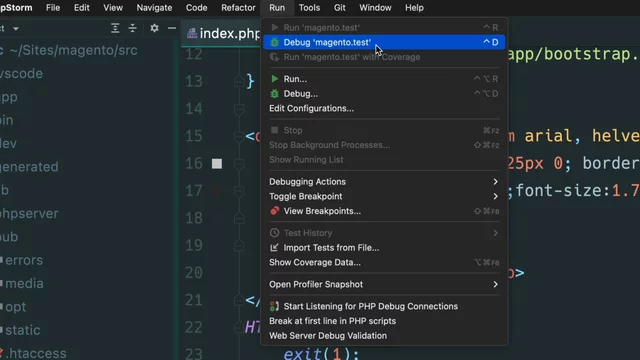This screenshot has width=640, height=360.
Task: Click line number 19 in the gutter
Action: (194, 245)
